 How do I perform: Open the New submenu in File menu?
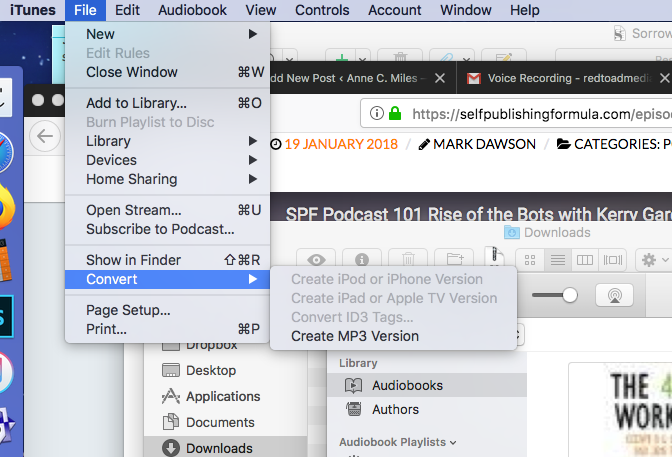[167, 34]
